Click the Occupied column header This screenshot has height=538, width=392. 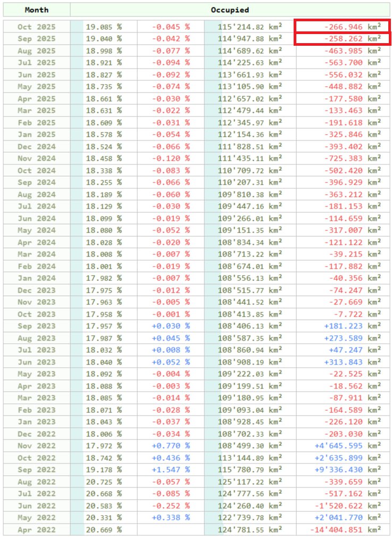click(x=230, y=10)
